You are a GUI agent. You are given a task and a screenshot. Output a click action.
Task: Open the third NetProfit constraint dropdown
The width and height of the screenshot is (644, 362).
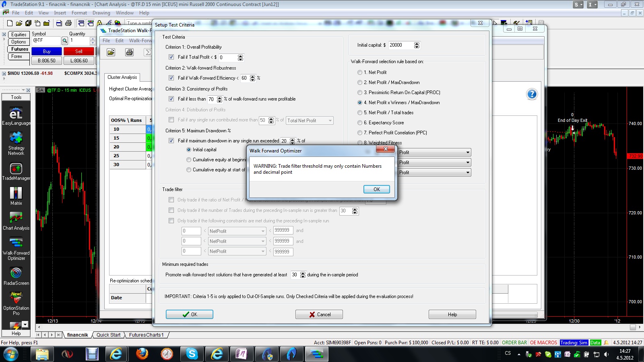pos(237,251)
